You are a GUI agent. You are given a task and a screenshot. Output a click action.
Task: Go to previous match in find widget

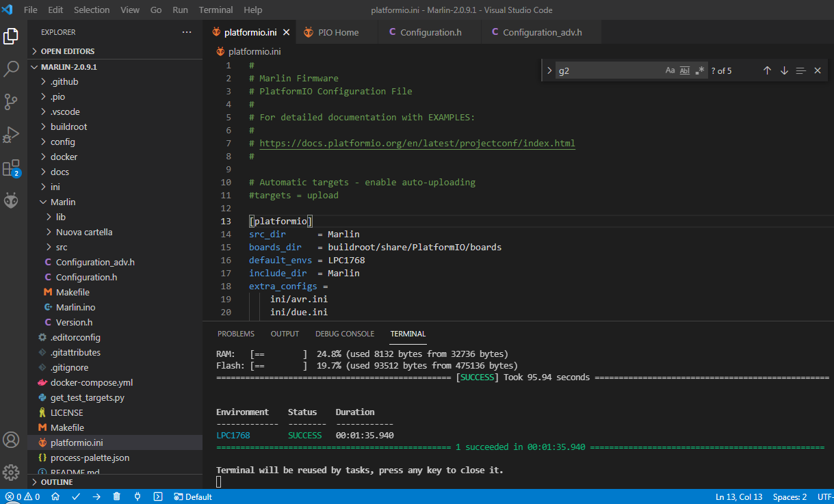pos(767,70)
